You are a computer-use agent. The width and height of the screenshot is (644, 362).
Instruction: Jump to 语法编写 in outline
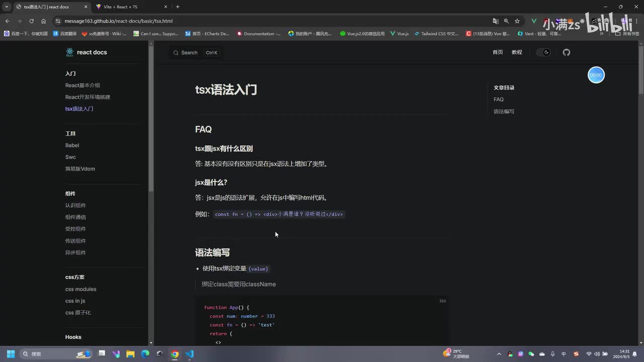coord(504,111)
